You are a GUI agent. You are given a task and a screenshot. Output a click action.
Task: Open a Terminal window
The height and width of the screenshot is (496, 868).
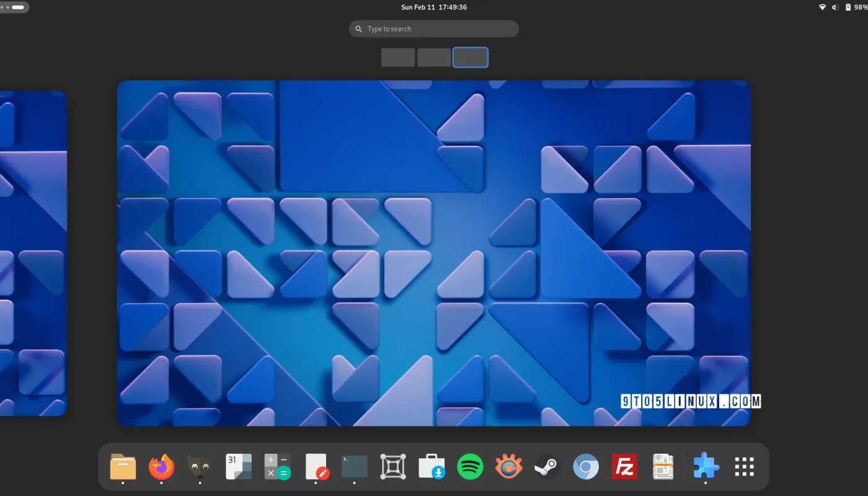click(354, 466)
